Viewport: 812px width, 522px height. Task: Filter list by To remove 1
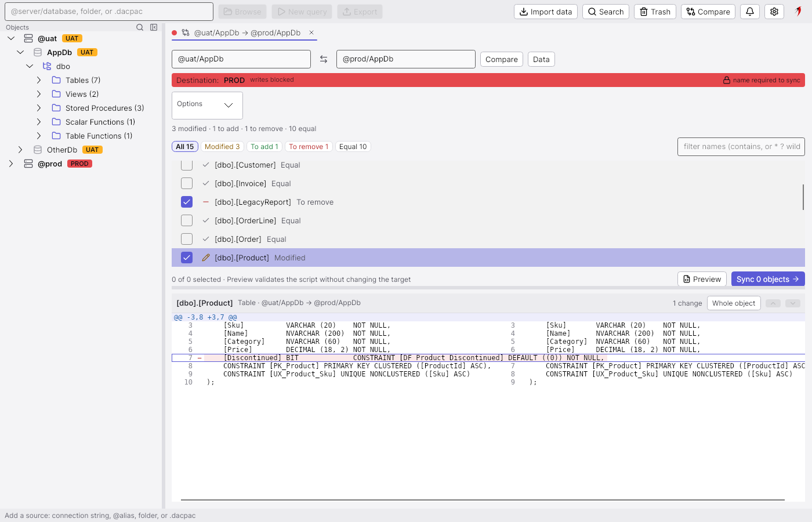309,147
